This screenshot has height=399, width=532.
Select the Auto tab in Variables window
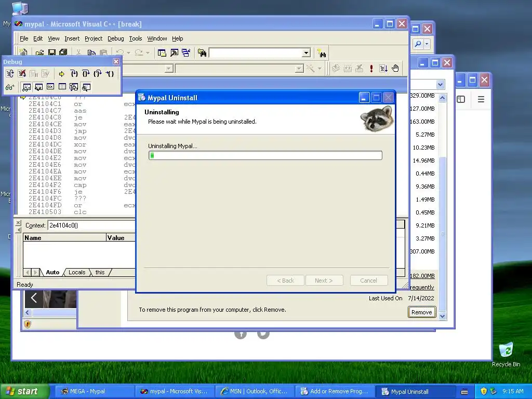[52, 272]
